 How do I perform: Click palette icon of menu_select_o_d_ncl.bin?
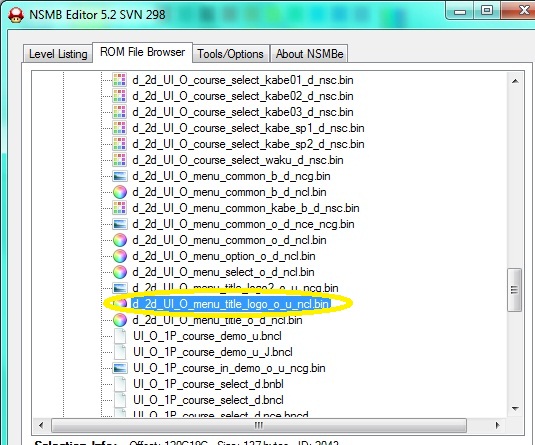(120, 272)
